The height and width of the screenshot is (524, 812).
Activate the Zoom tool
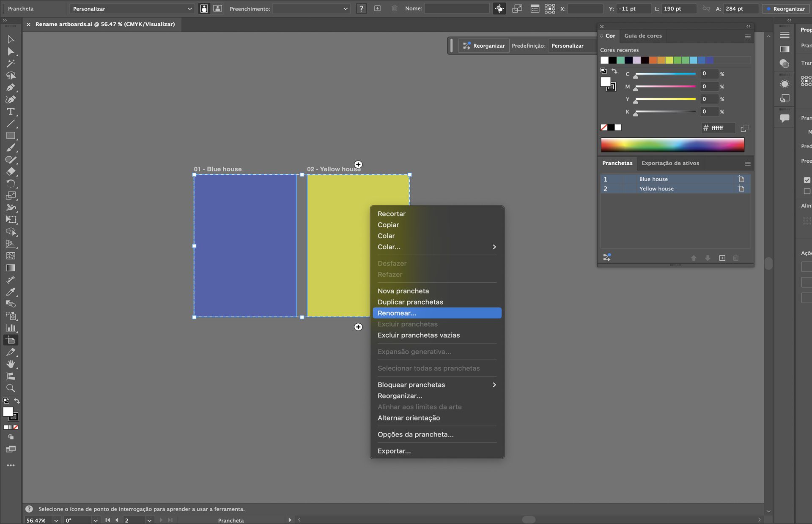pyautogui.click(x=11, y=388)
